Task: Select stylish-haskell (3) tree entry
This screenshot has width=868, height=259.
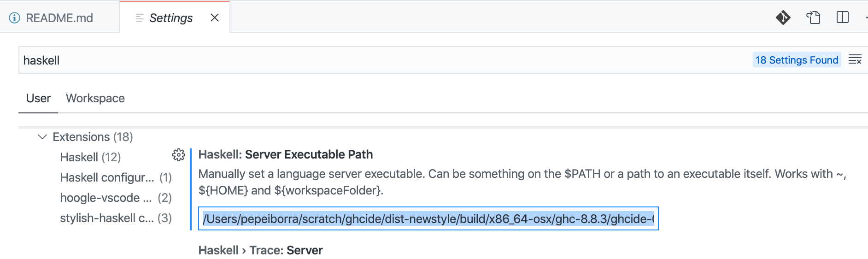Action: (x=116, y=218)
